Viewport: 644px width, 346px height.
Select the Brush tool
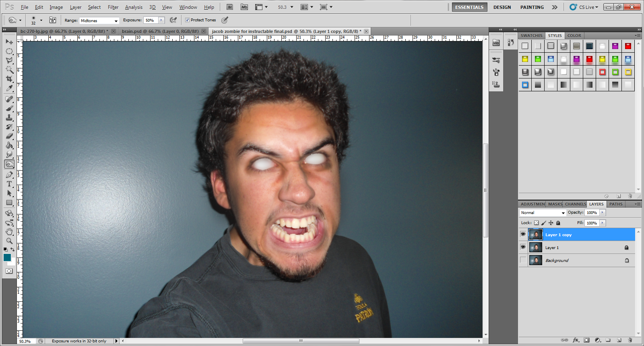pos(9,108)
